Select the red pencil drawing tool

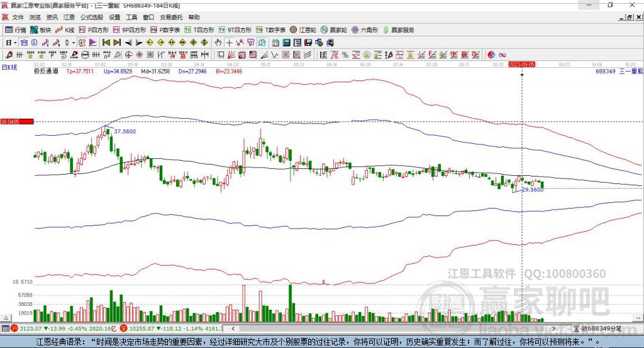point(9,55)
